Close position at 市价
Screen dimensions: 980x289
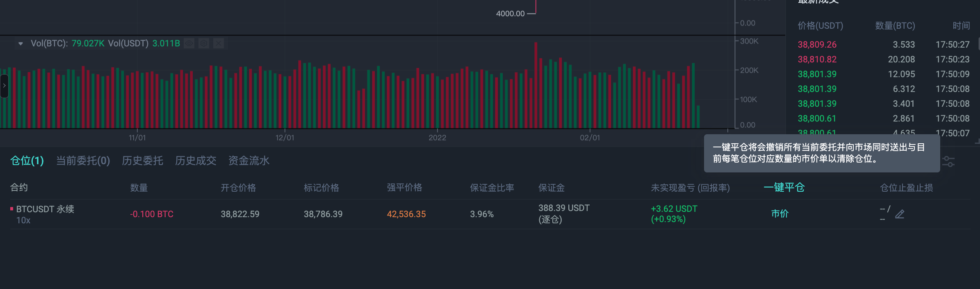click(x=779, y=213)
